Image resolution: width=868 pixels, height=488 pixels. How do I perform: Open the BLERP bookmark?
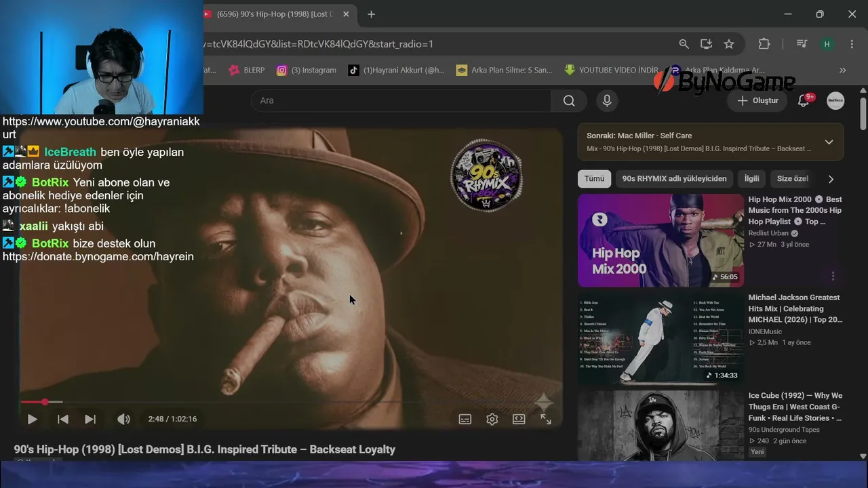pyautogui.click(x=247, y=70)
